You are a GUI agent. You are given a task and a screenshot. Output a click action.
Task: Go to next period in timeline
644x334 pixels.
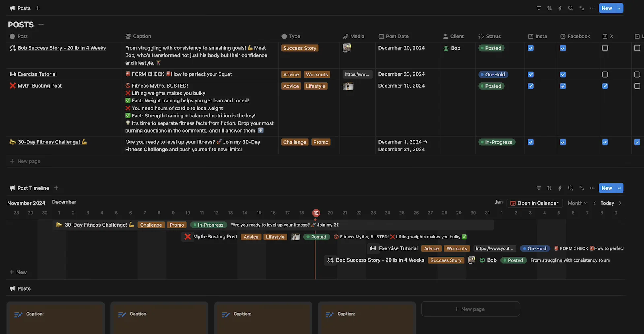620,203
